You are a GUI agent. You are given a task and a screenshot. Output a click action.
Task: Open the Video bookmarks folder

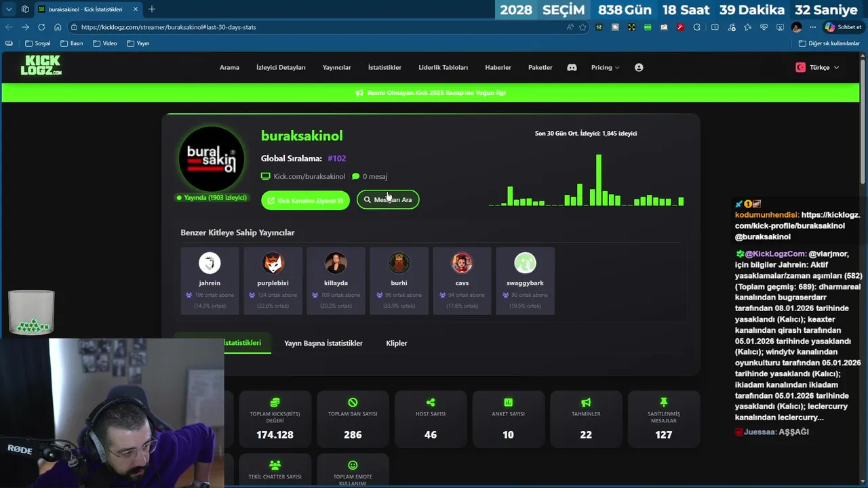tap(105, 43)
